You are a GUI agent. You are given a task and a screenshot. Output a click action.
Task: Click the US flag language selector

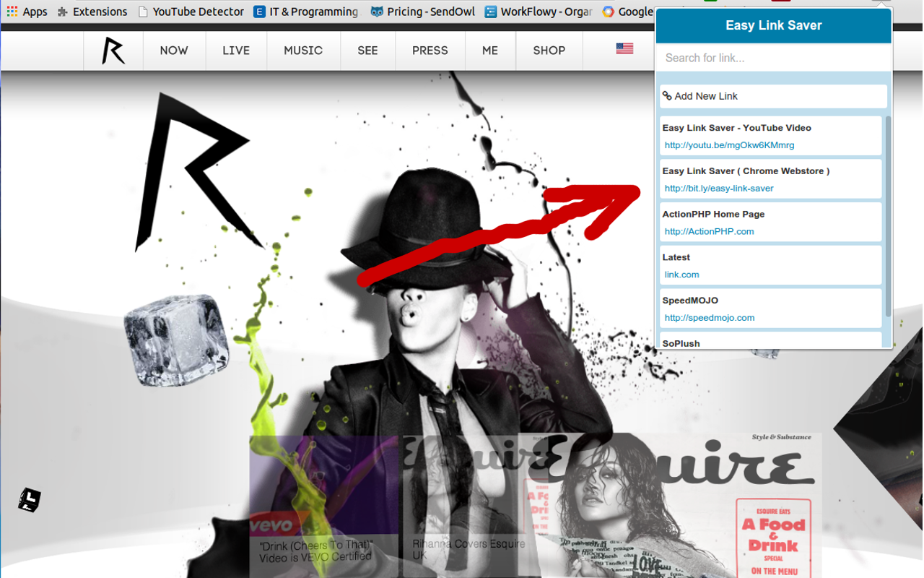624,49
